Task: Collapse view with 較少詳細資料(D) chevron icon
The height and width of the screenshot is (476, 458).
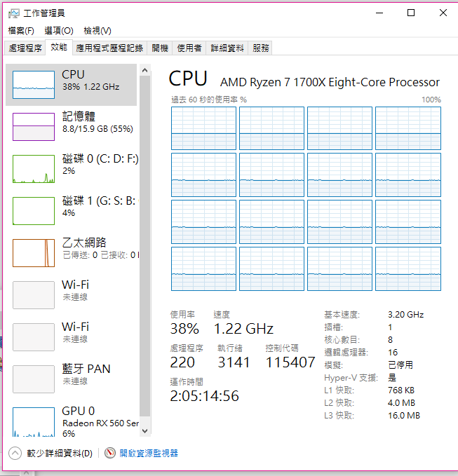Action: pyautogui.click(x=15, y=454)
